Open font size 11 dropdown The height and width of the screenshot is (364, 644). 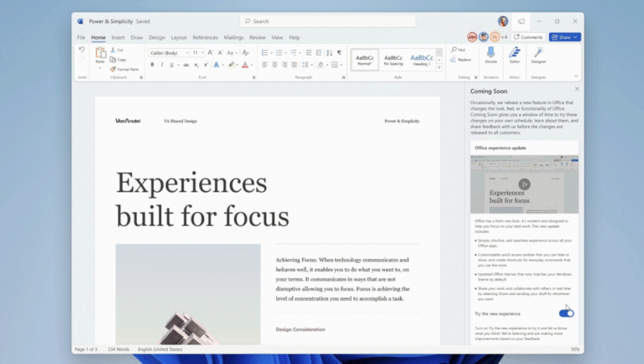203,53
